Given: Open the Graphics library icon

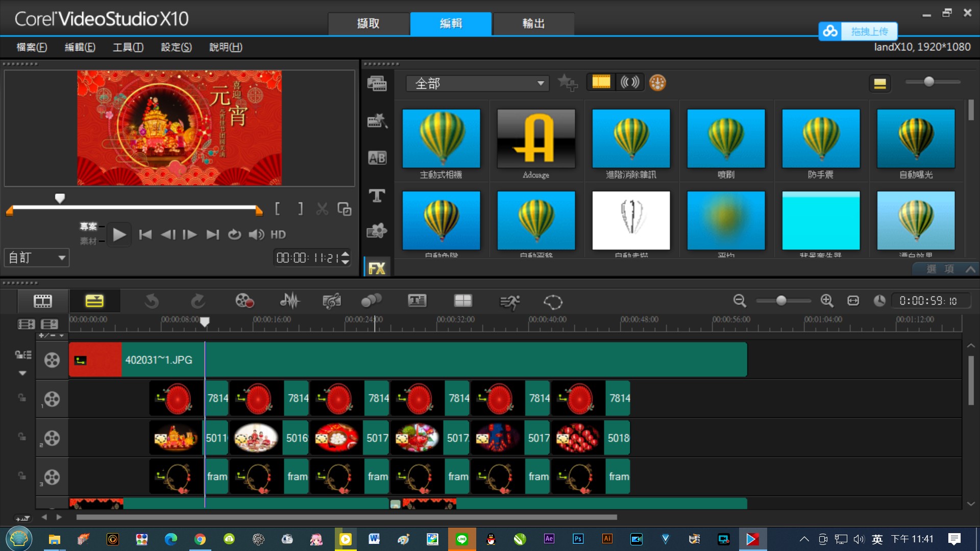Looking at the screenshot, I should coord(377,231).
